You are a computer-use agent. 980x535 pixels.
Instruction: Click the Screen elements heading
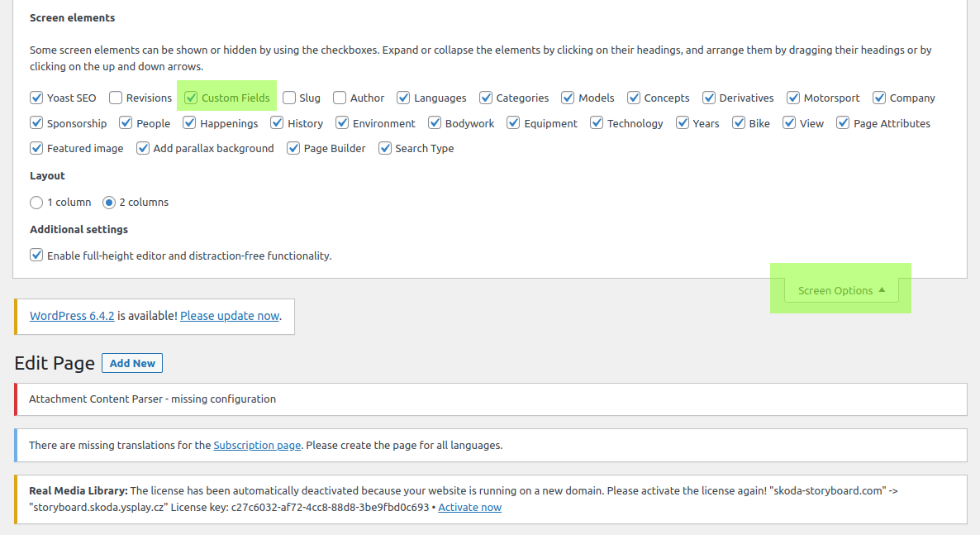pyautogui.click(x=73, y=18)
